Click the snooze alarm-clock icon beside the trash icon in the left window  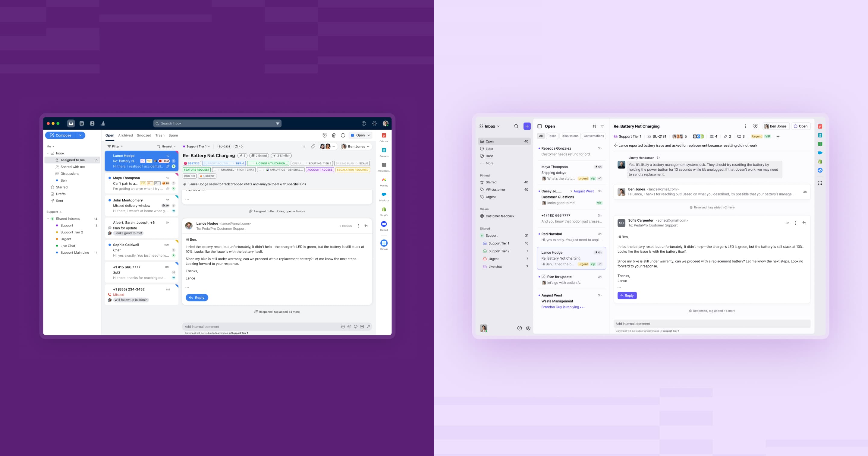pyautogui.click(x=325, y=135)
